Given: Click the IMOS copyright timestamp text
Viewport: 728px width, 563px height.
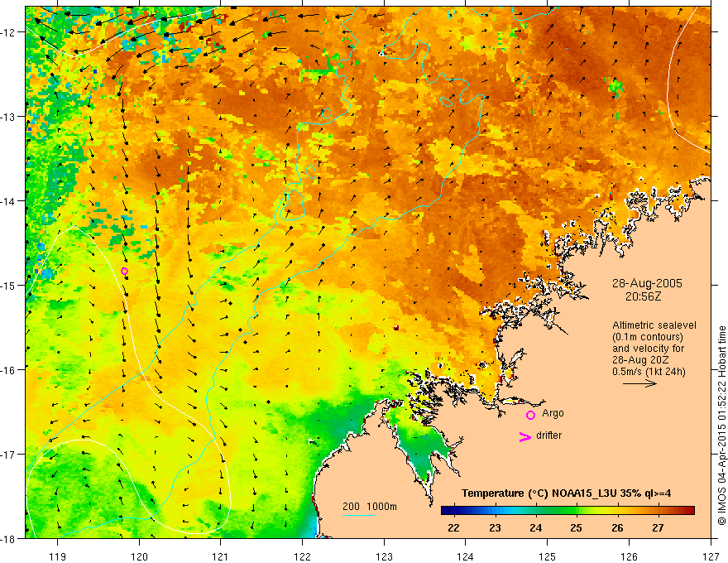Looking at the screenshot, I should (721, 427).
